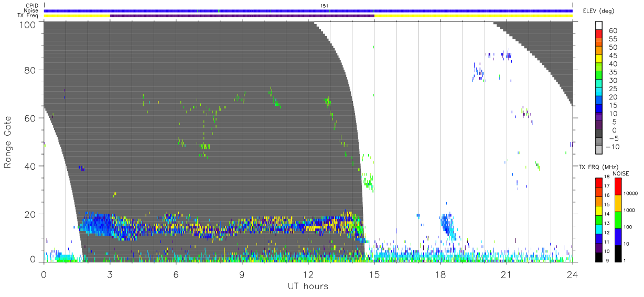Screen dimensions: 644x297
Task: Click the 18 label on TX FRQ colorbar
Action: coord(607,178)
